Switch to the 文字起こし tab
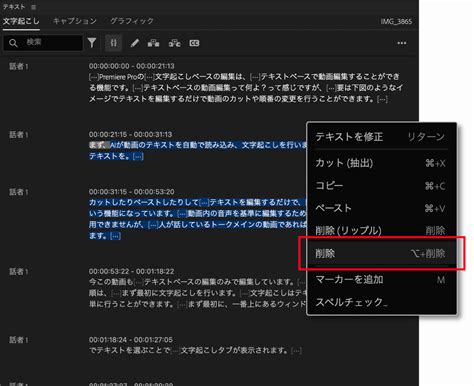This screenshot has height=386, width=474. (x=21, y=21)
